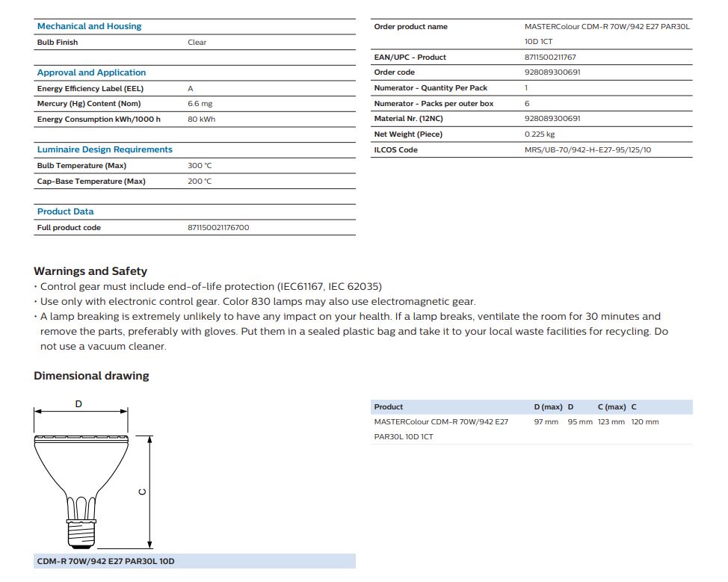Image resolution: width=728 pixels, height=582 pixels.
Task: Click the 'EAN/UPC - Product' label
Action: 410,57
